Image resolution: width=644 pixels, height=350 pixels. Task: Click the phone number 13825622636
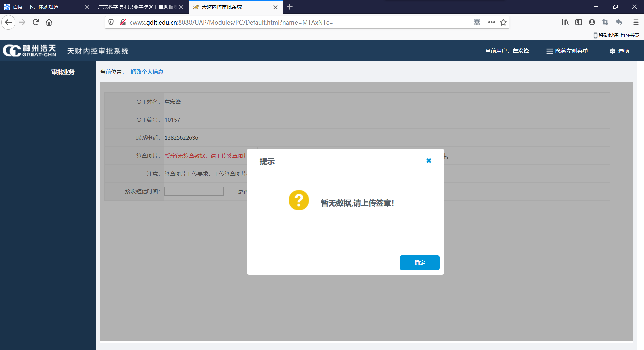click(x=181, y=138)
